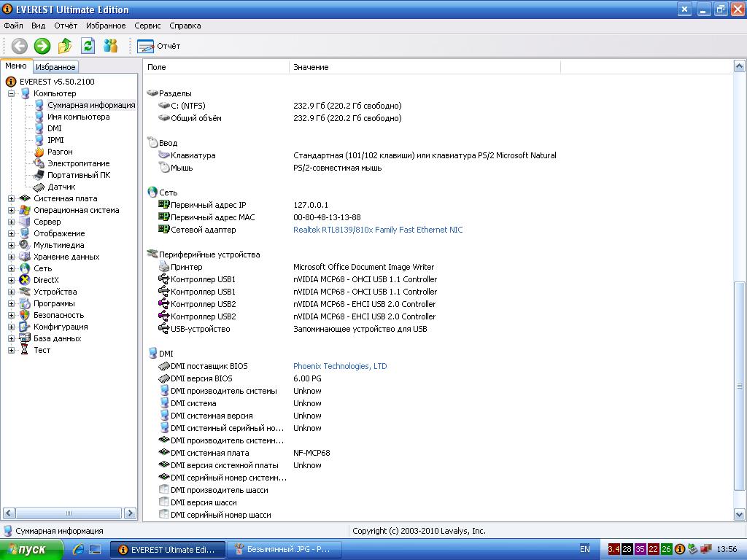Image resolution: width=747 pixels, height=560 pixels.
Task: Click the EN language indicator
Action: (584, 549)
